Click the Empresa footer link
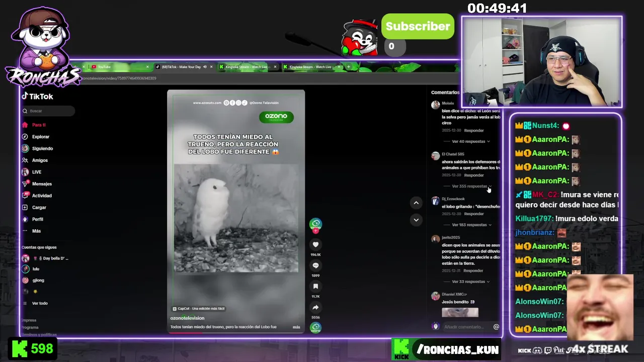 coord(29,320)
